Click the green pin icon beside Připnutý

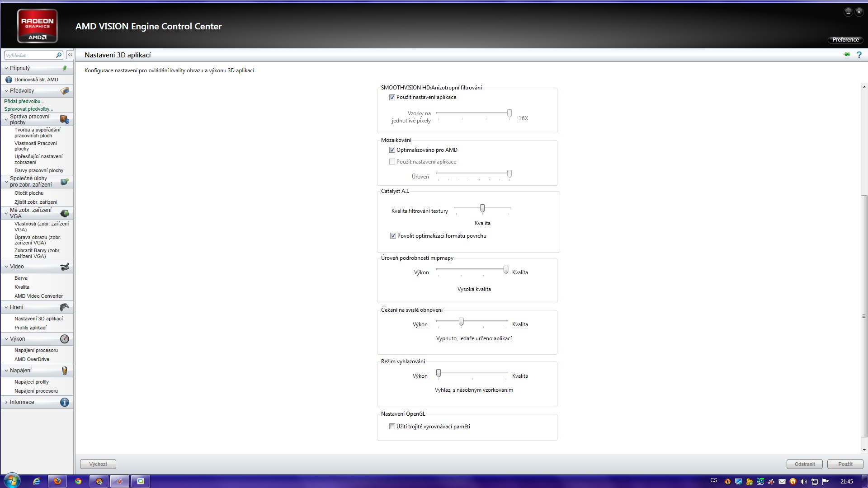click(x=65, y=68)
